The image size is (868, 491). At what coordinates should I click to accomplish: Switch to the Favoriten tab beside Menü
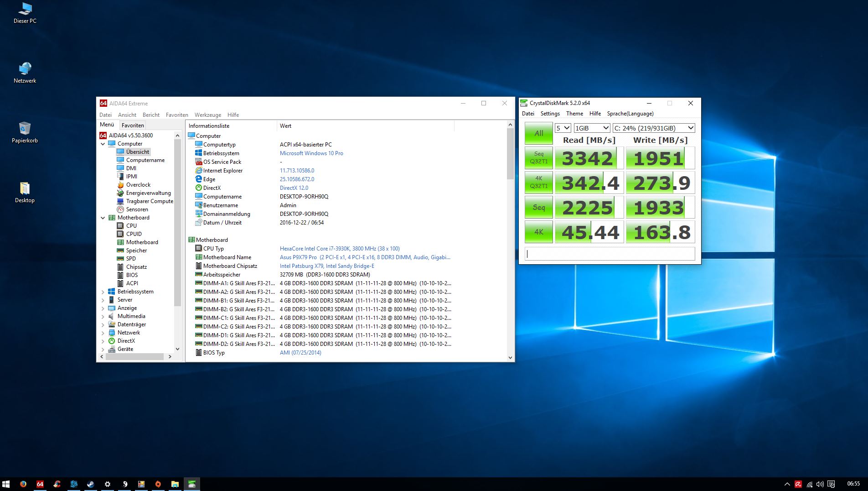(133, 125)
